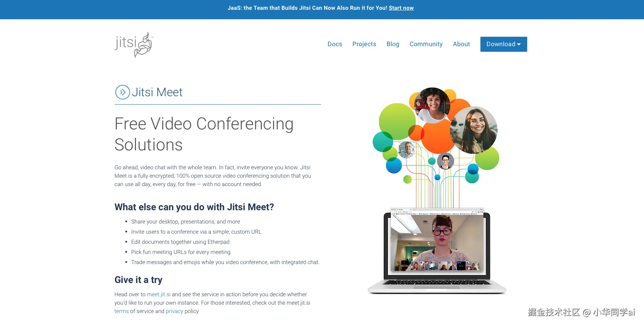
Task: Open the About menu item
Action: pyautogui.click(x=461, y=44)
